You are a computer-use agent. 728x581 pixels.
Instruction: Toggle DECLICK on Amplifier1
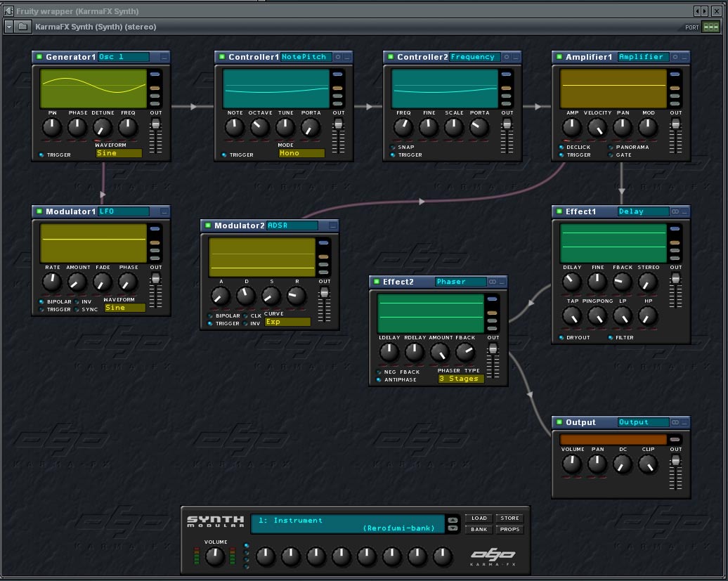(x=561, y=147)
